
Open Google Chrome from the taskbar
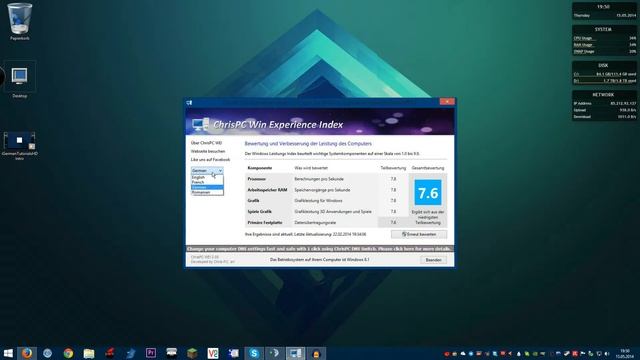point(68,353)
